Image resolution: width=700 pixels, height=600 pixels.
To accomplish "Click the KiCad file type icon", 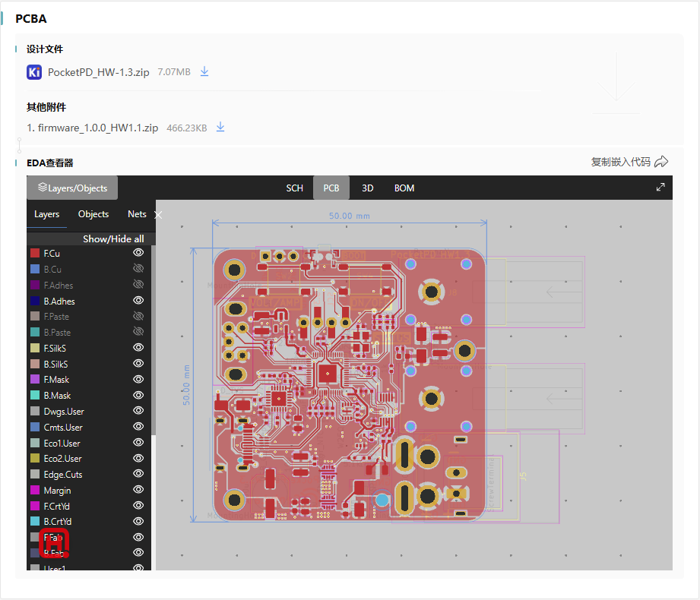I will tap(34, 72).
